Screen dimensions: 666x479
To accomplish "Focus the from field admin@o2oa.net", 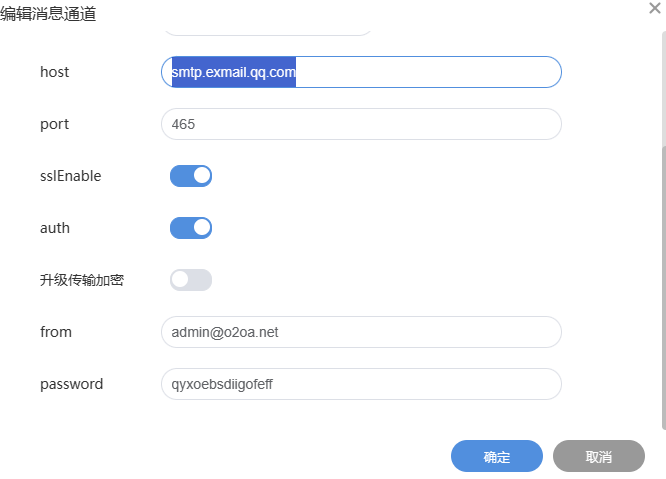I will click(360, 332).
